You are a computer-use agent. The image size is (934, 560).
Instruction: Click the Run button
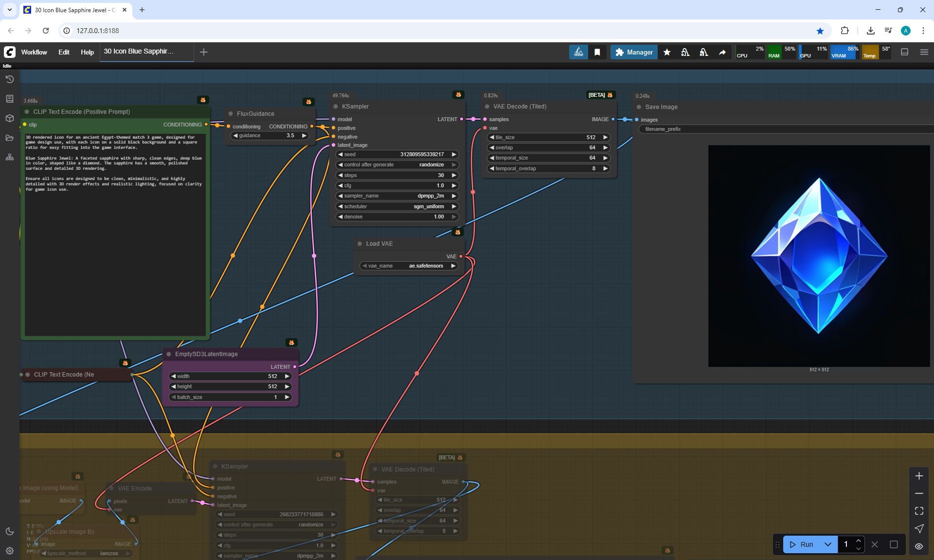coord(802,544)
